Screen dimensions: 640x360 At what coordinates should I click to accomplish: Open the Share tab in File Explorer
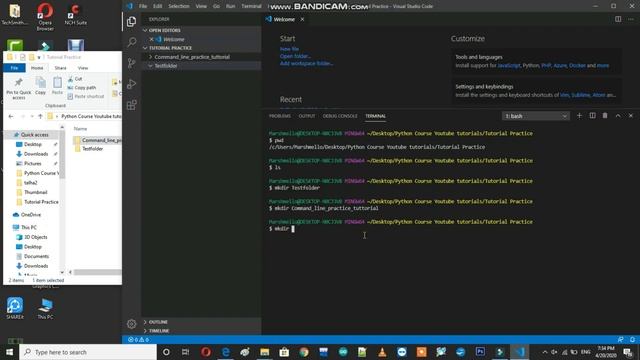click(x=60, y=68)
